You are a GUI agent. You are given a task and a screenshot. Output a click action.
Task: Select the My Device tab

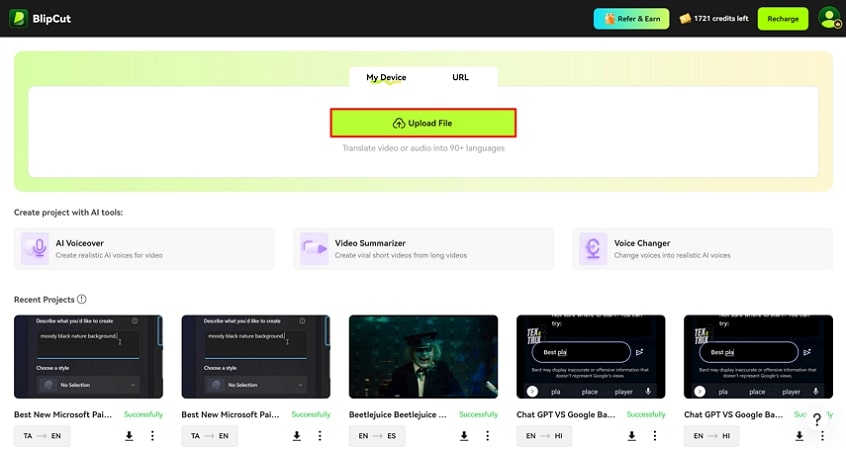(x=386, y=77)
